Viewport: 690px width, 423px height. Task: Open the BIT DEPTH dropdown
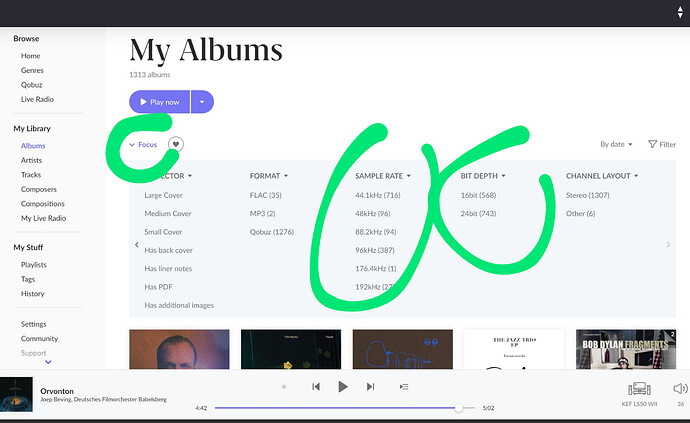coord(483,176)
